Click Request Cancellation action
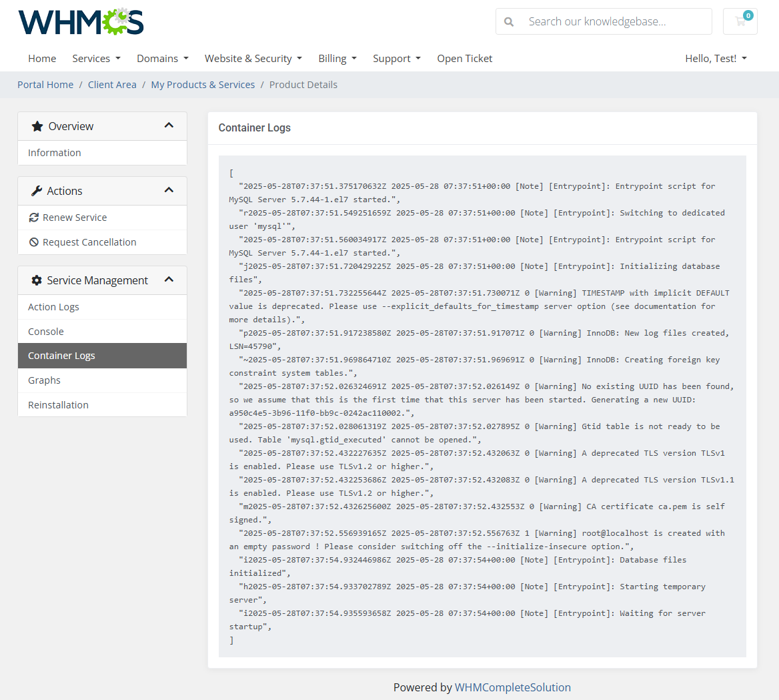This screenshot has height=700, width=779. pyautogui.click(x=102, y=242)
